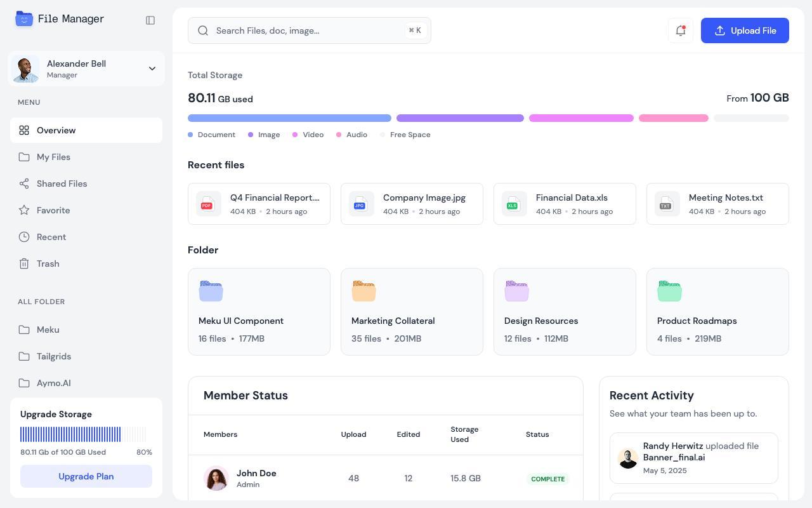Open the Overview menu item
This screenshot has height=508, width=812.
click(x=86, y=130)
